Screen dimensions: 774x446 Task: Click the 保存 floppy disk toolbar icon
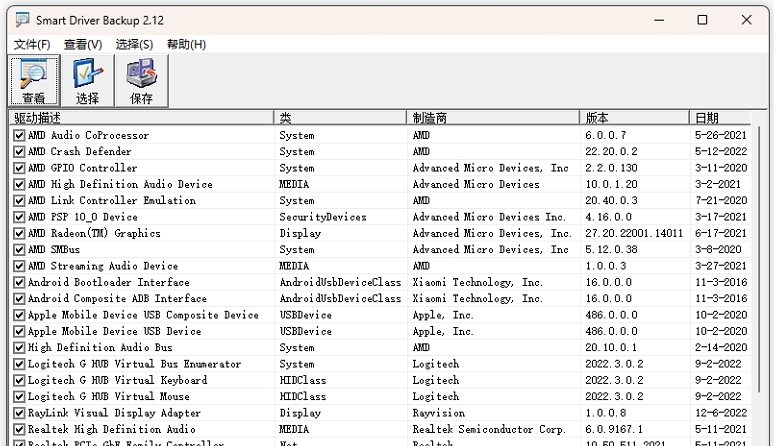click(x=141, y=81)
